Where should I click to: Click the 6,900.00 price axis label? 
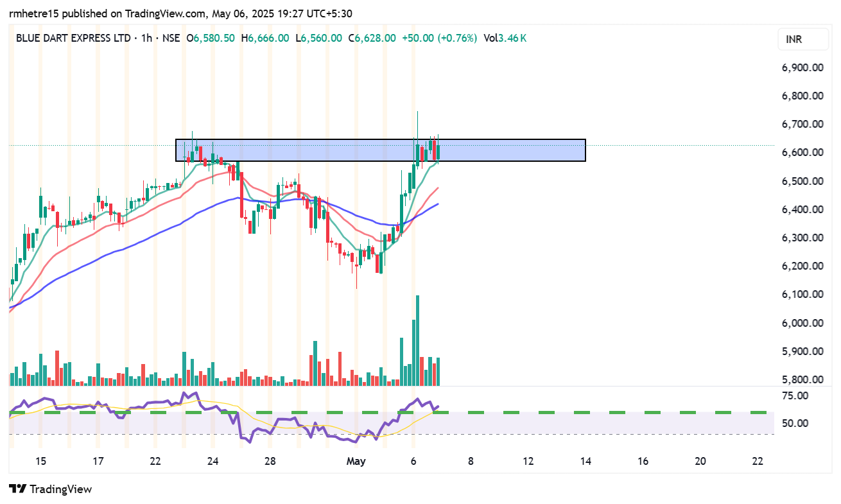[x=802, y=67]
